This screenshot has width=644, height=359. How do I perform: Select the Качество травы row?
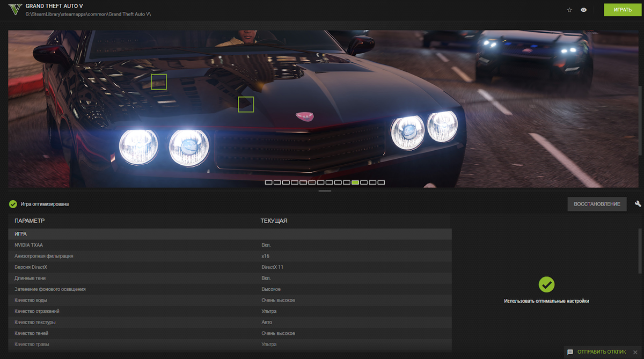[x=230, y=344]
